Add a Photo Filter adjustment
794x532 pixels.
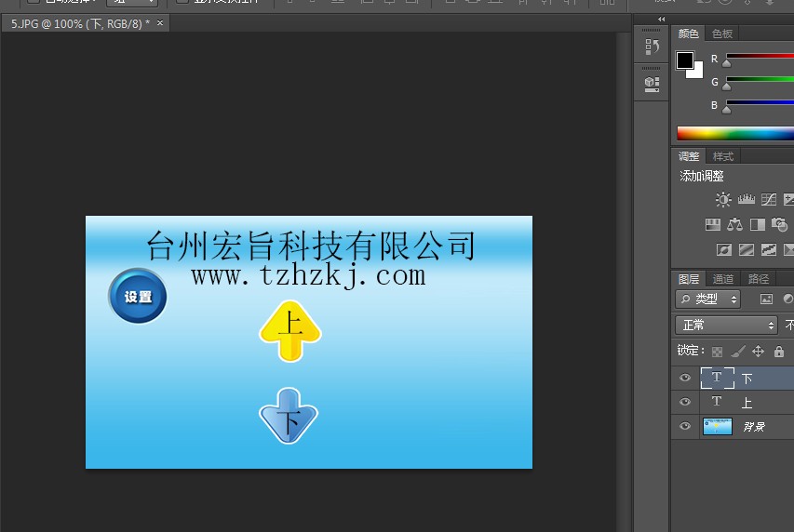pyautogui.click(x=779, y=224)
